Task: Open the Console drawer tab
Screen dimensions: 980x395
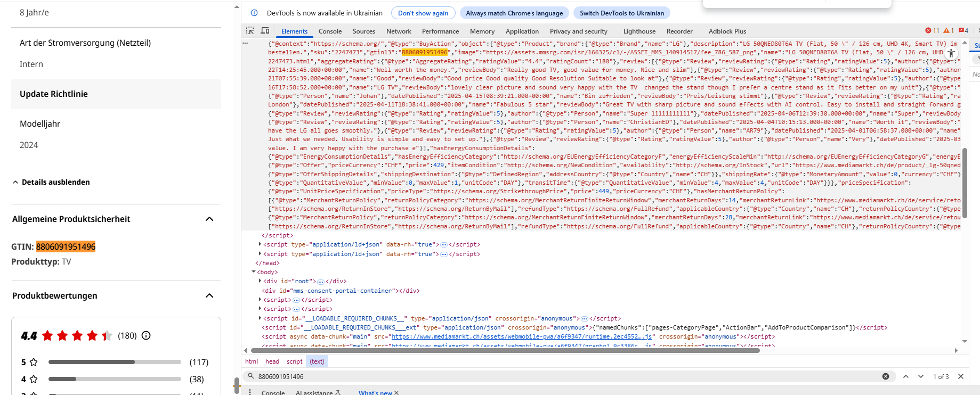Action: pos(273,393)
